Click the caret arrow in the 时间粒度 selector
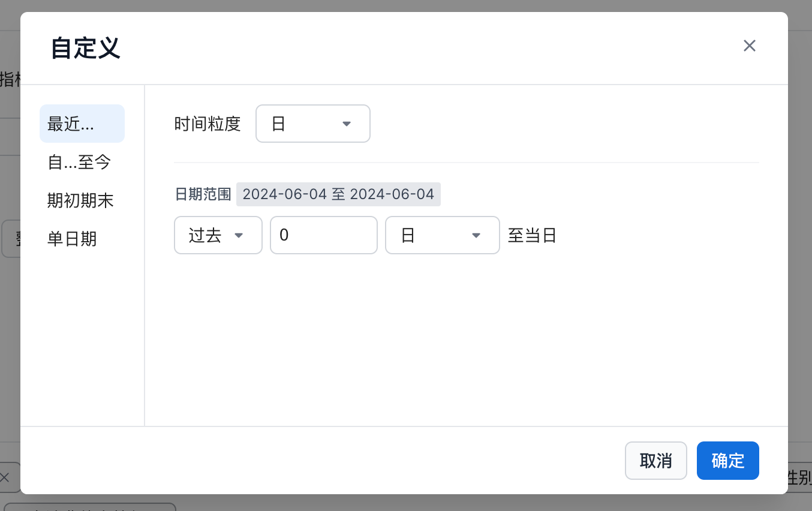Screen dimensions: 812x511 pyautogui.click(x=346, y=124)
